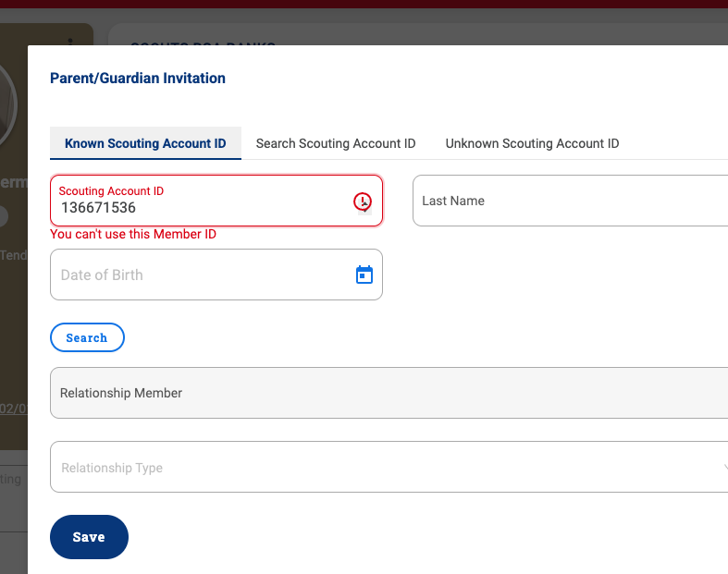Select the Unknown Scouting Account ID tab
Image resolution: width=728 pixels, height=574 pixels.
pyautogui.click(x=532, y=143)
